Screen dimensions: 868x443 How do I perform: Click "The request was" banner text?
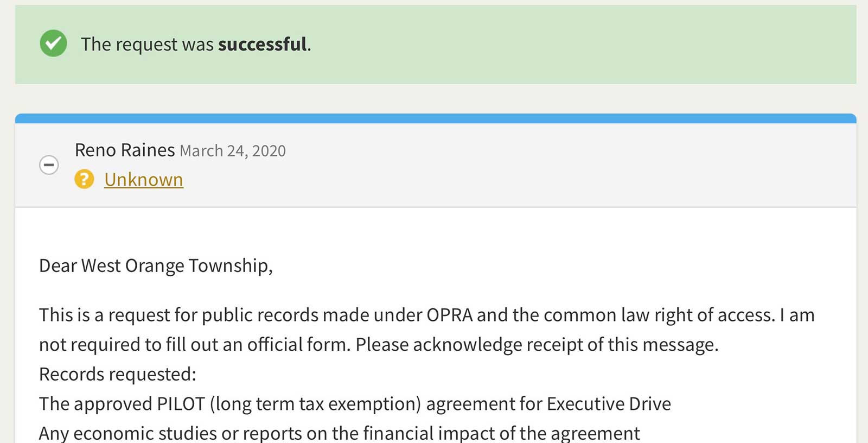[148, 44]
